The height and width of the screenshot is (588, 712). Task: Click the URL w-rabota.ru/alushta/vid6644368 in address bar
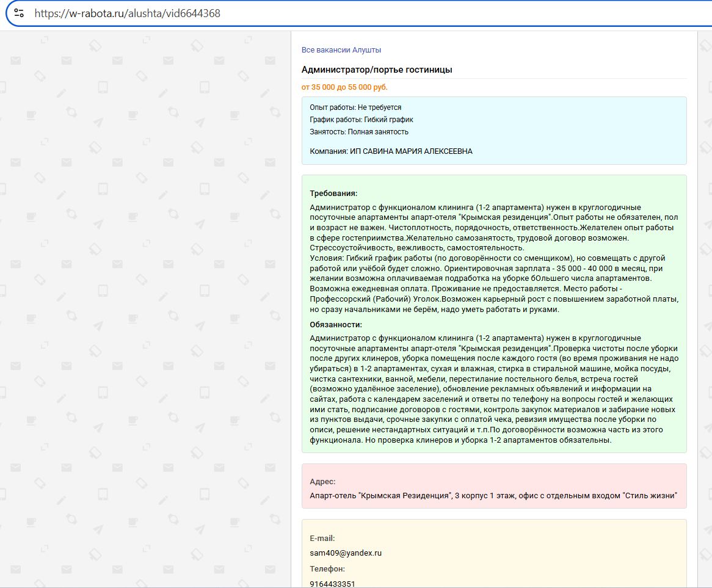tap(127, 13)
